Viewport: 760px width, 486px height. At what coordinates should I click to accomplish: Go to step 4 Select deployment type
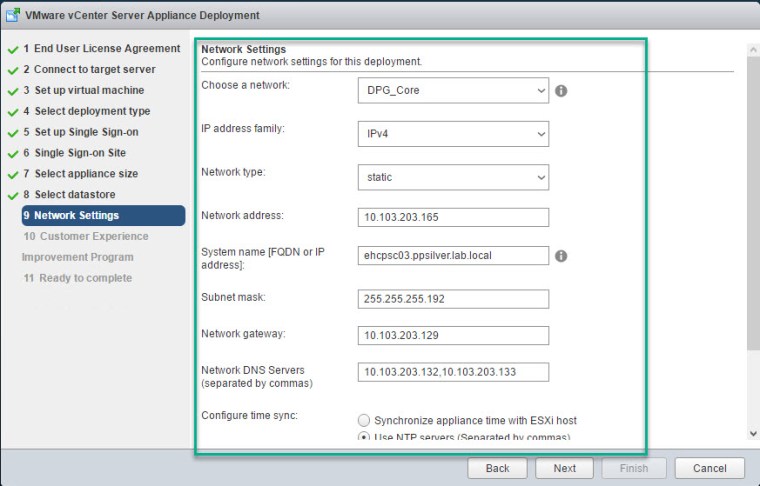pos(87,111)
